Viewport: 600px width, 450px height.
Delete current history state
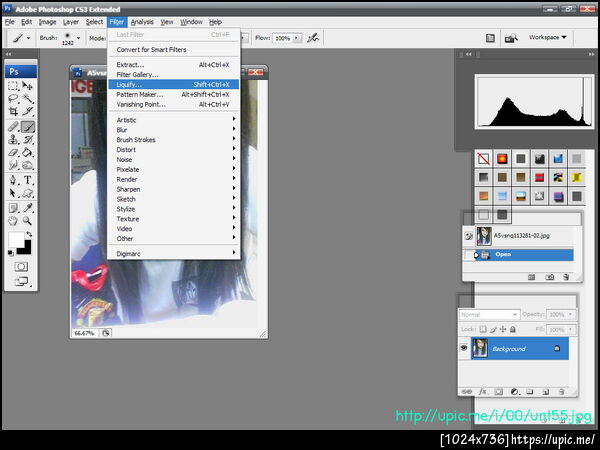coord(566,277)
